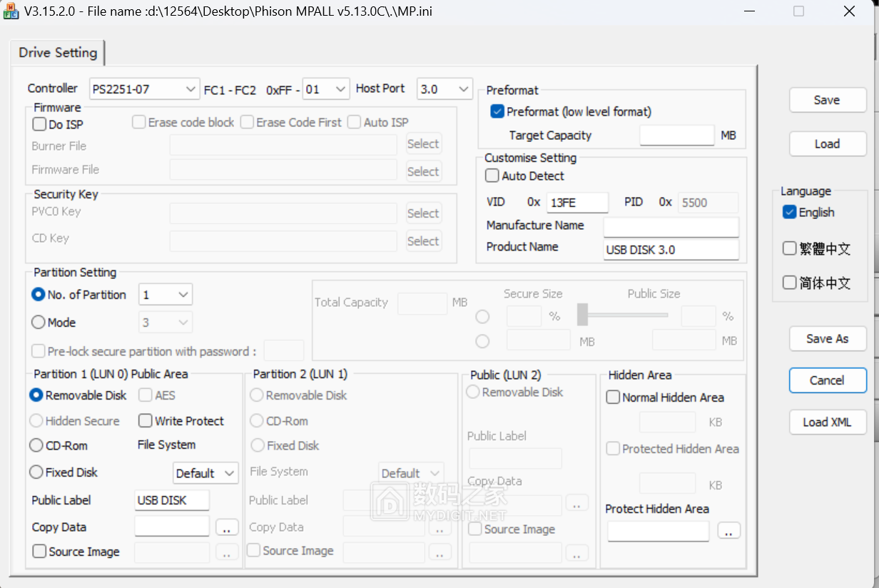
Task: Open the No. of Partition count dropdown
Action: coord(166,295)
